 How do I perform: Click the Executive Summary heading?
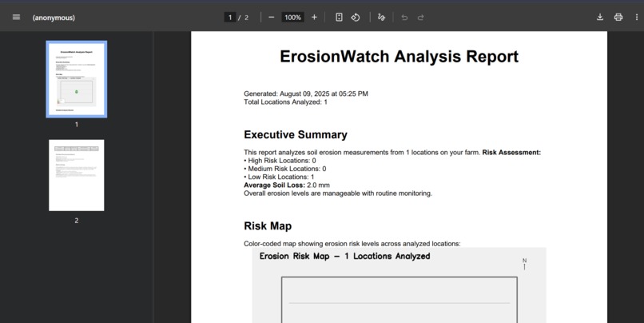tap(296, 135)
